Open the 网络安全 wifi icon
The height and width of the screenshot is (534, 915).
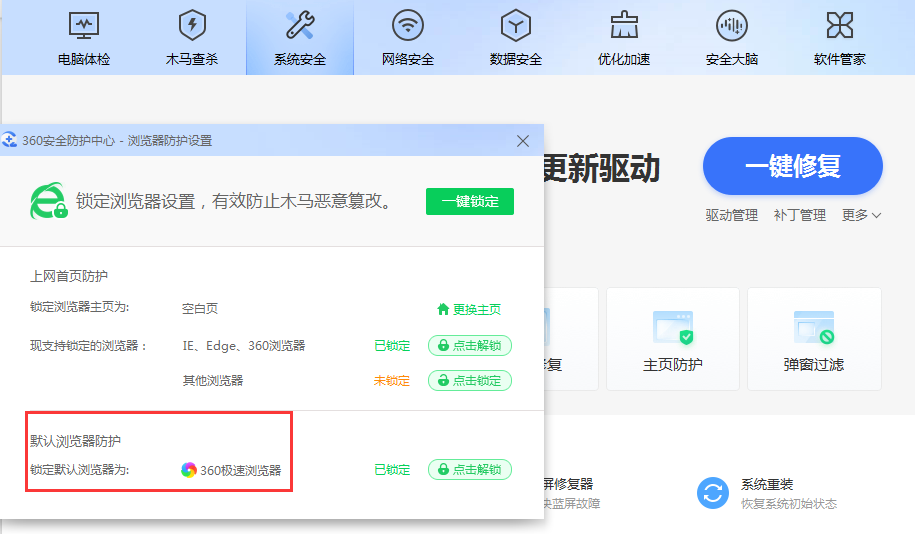click(x=408, y=26)
